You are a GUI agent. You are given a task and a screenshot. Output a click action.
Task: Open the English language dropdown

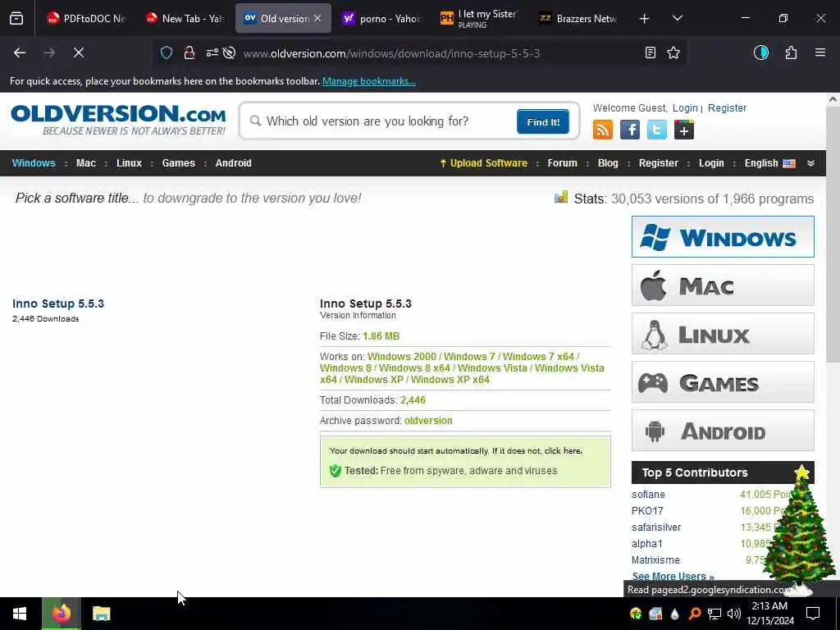pyautogui.click(x=769, y=163)
